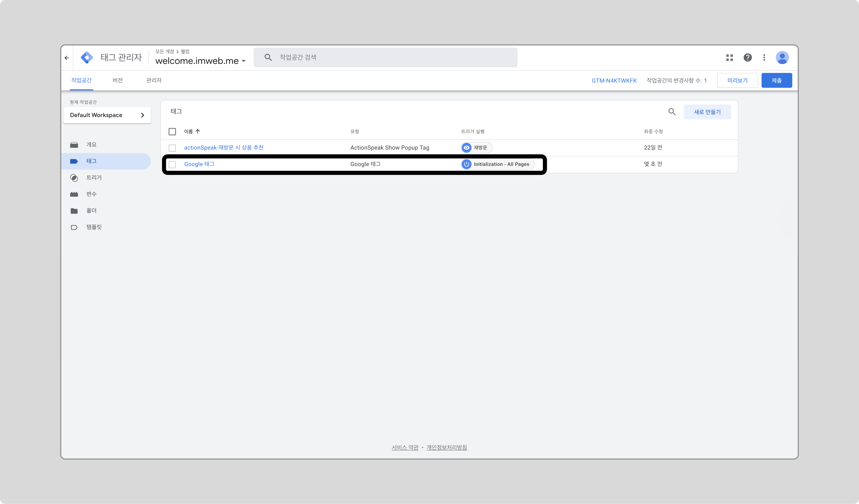Screen dimensions: 859x504
Task: Open 폴더 in the sidebar menu
Action: [x=106, y=211]
